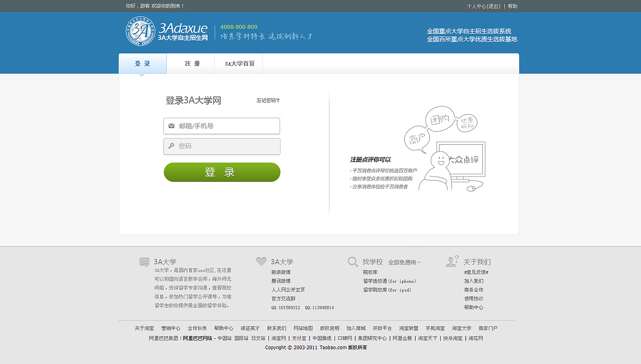The image size is (641, 364).
Task: Focus the 密码 password field
Action: point(222,146)
